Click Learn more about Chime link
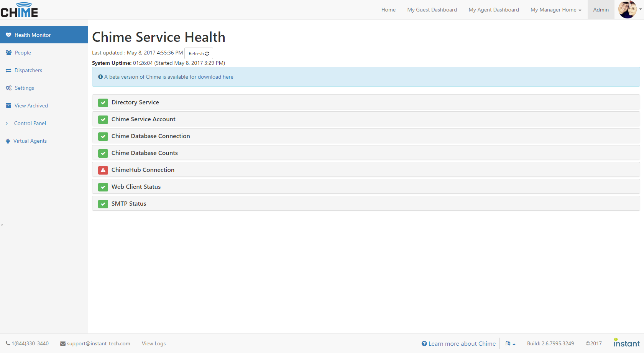 coord(462,343)
